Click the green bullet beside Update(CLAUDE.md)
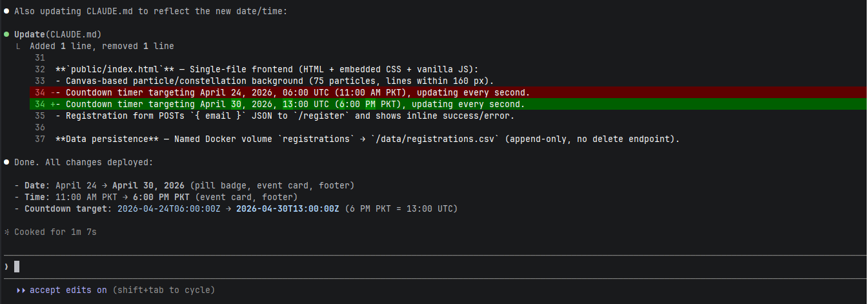The image size is (868, 304). click(x=6, y=34)
